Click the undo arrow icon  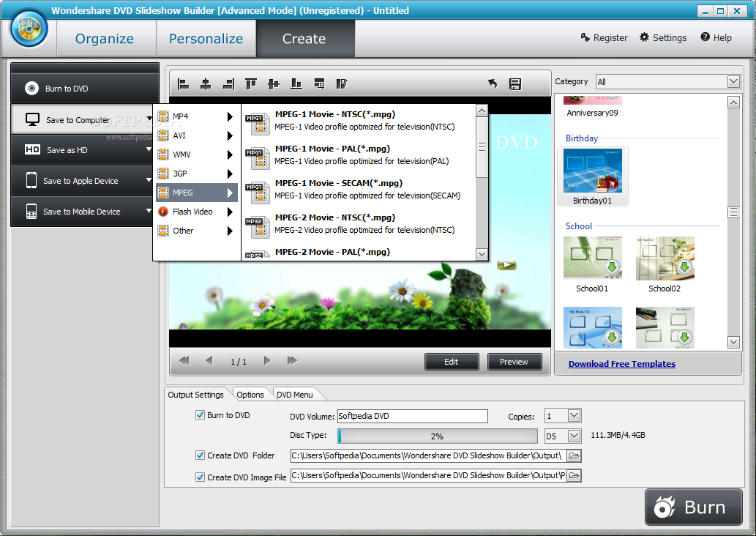(x=493, y=84)
